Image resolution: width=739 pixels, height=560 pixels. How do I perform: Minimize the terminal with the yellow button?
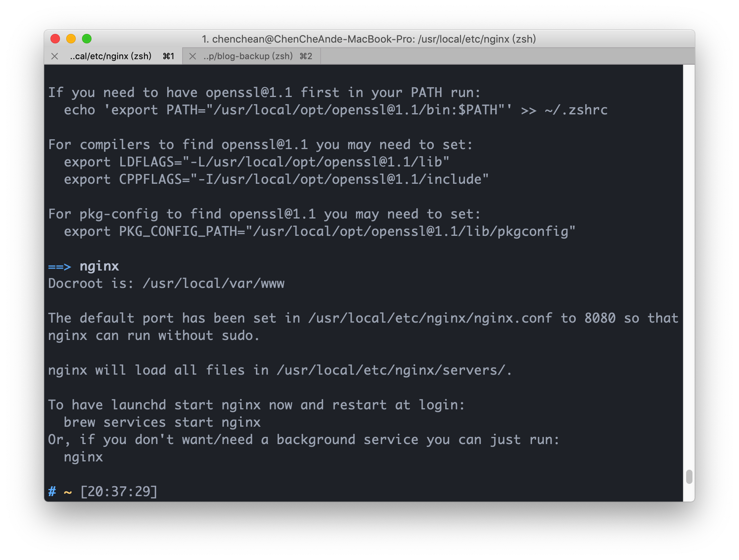[71, 39]
